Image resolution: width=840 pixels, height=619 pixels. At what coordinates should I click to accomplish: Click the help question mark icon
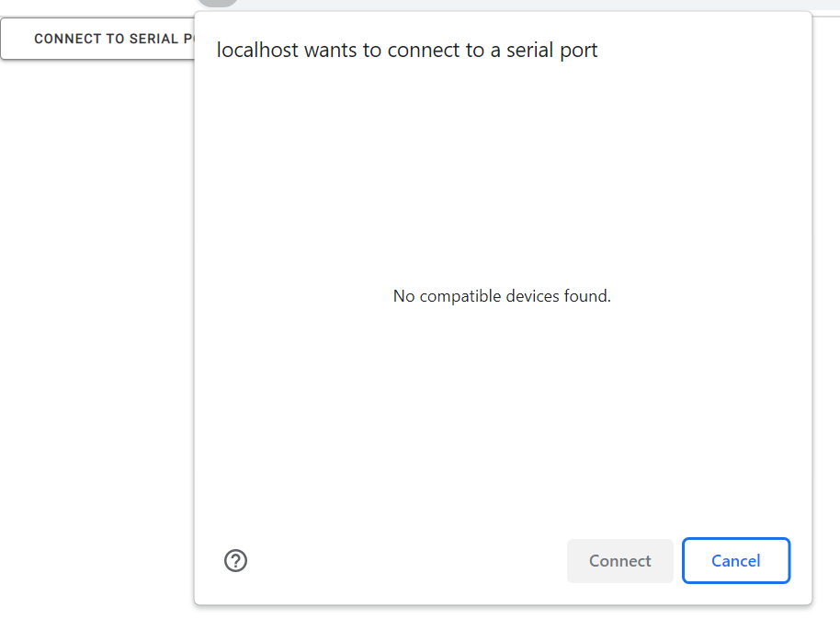click(x=236, y=561)
